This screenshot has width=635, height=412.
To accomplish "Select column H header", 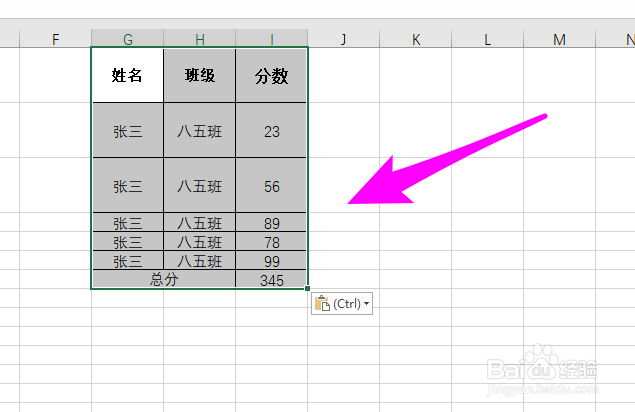I will 200,39.
